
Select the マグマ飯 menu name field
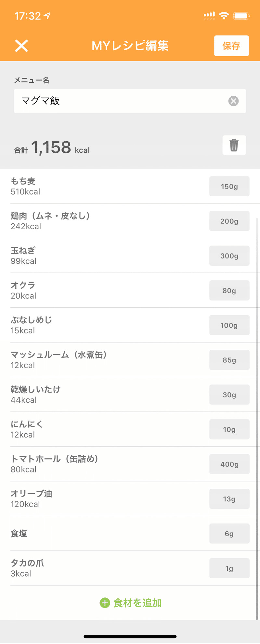pyautogui.click(x=130, y=101)
